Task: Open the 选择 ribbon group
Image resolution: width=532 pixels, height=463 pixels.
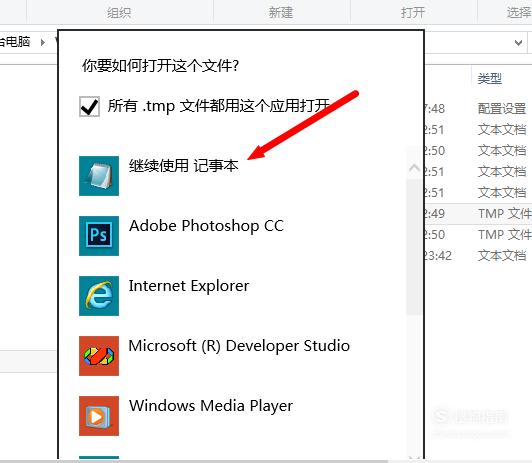Action: click(519, 13)
